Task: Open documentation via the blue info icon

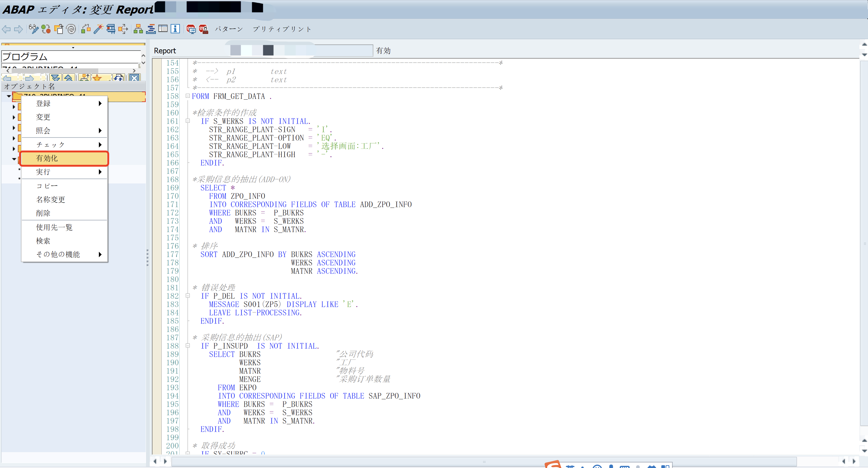Action: tap(175, 29)
